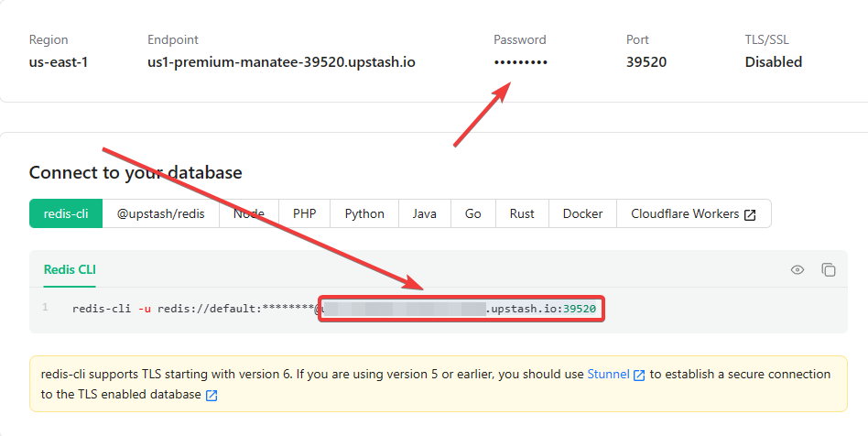
Task: Select the redis-cli tab
Action: coord(66,213)
